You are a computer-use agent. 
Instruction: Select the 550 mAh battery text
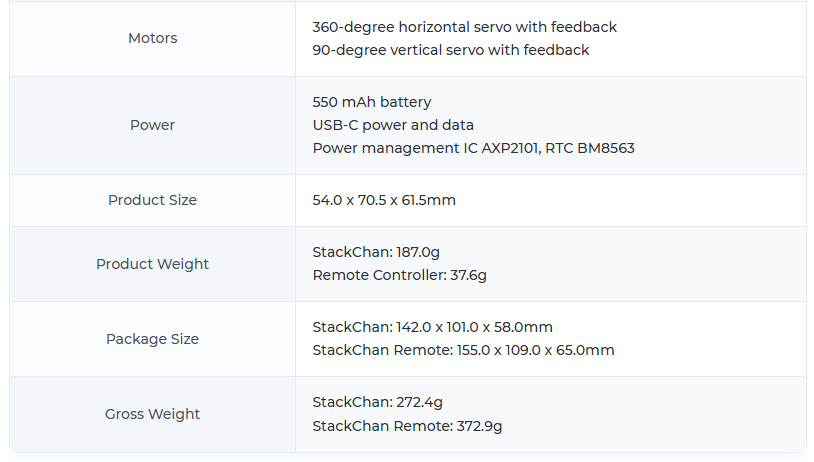click(x=372, y=102)
